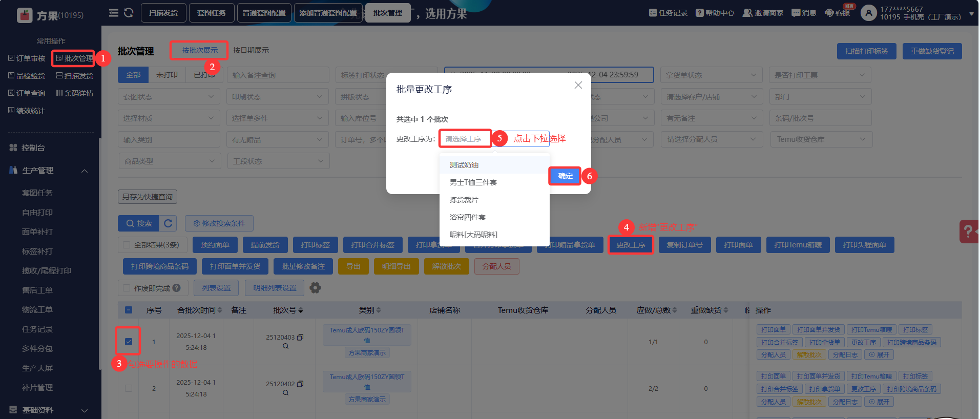This screenshot has height=419, width=980.
Task: Sort by 合批次时间 column
Action: click(220, 310)
